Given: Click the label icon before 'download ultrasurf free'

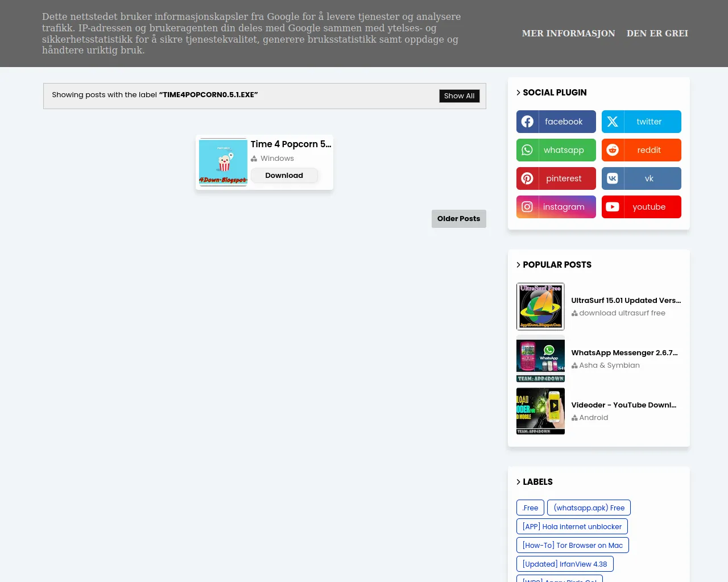Looking at the screenshot, I should coord(574,313).
